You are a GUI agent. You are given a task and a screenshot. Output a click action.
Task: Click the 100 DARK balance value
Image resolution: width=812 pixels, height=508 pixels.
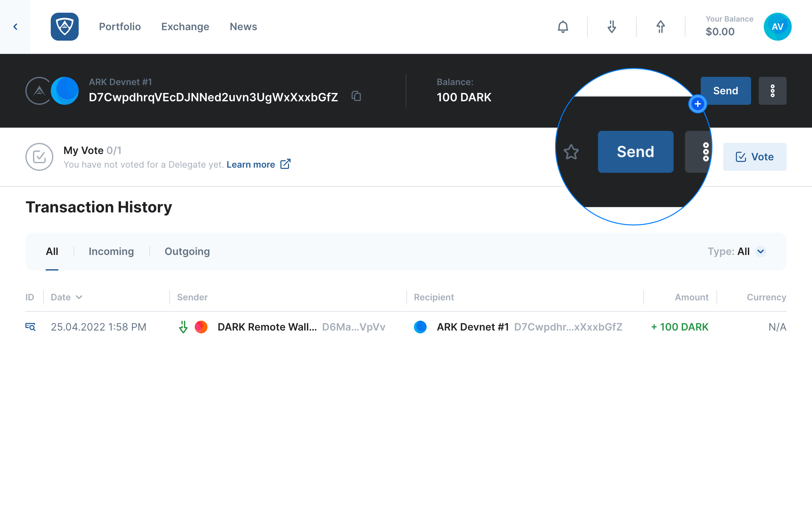464,97
